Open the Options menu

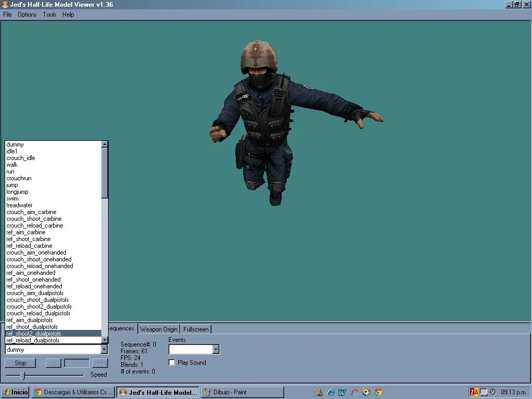click(27, 15)
